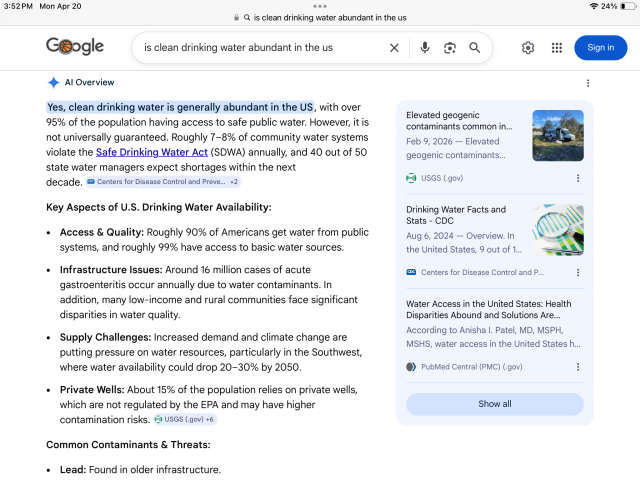Image resolution: width=640 pixels, height=480 pixels.
Task: Open the Google apps grid icon
Action: [x=557, y=48]
